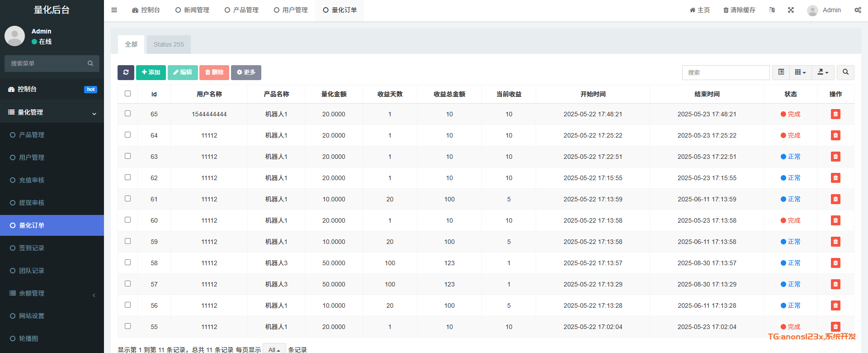Click the table search input field
Viewport: 868px width, 353px height.
[726, 72]
